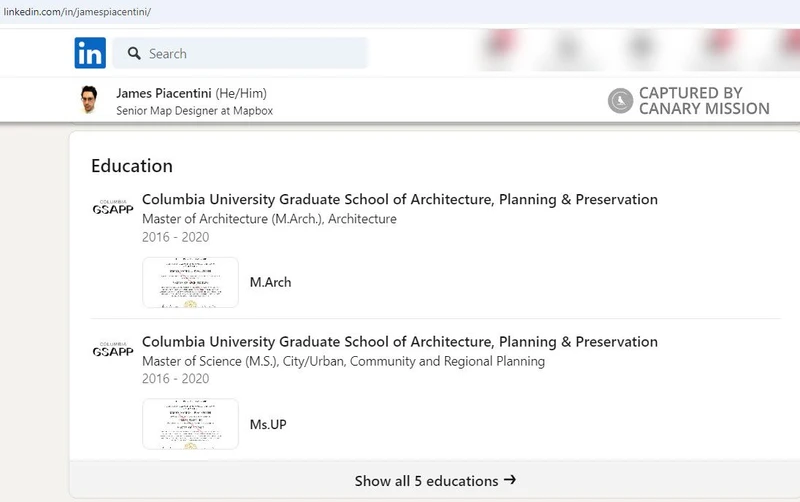Image resolution: width=800 pixels, height=502 pixels.
Task: Open the M.Arch diploma thumbnail
Action: click(x=190, y=283)
